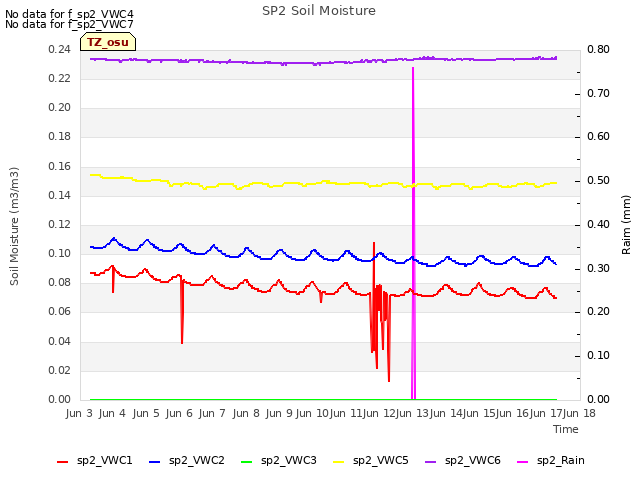This screenshot has height=480, width=640.
Task: Click the 0.06 left axis value
Action: [x=59, y=311]
